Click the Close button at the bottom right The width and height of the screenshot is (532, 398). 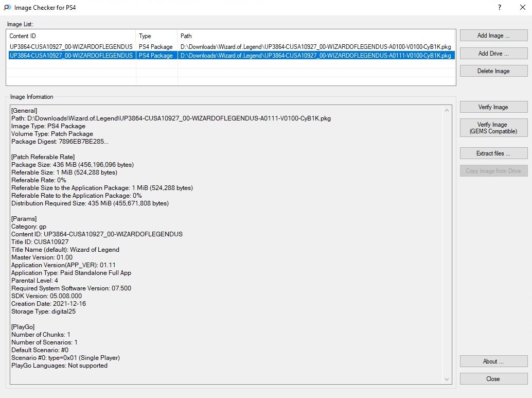click(493, 378)
